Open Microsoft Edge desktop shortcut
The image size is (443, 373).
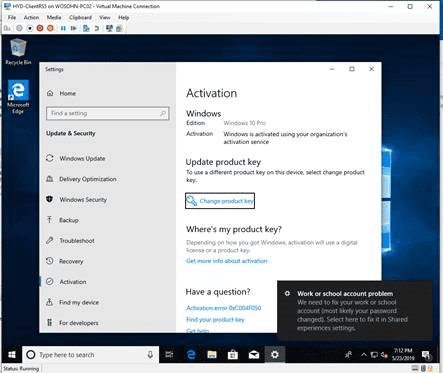pos(18,97)
